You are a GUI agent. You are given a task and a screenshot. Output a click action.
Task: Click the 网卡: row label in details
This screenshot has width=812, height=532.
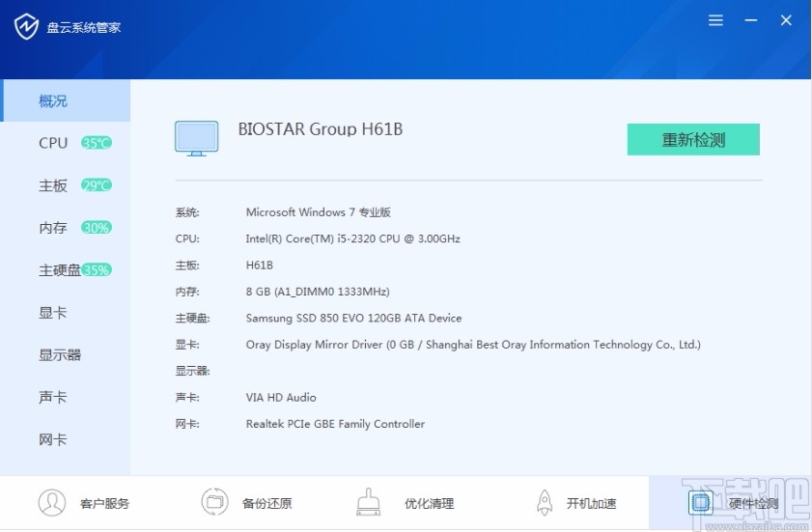pos(187,424)
